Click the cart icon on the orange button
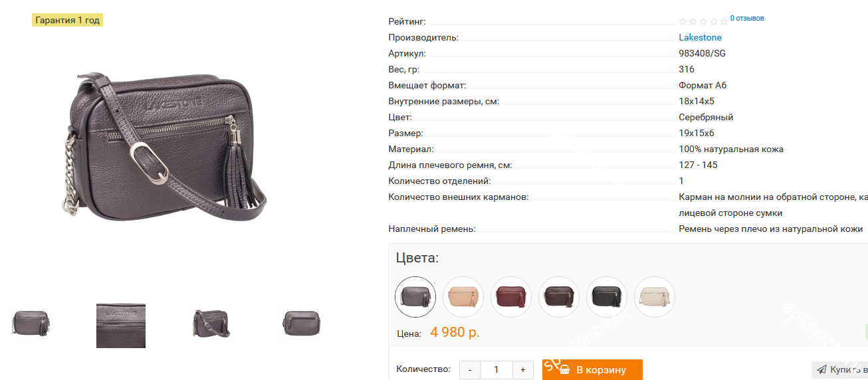 tap(565, 370)
